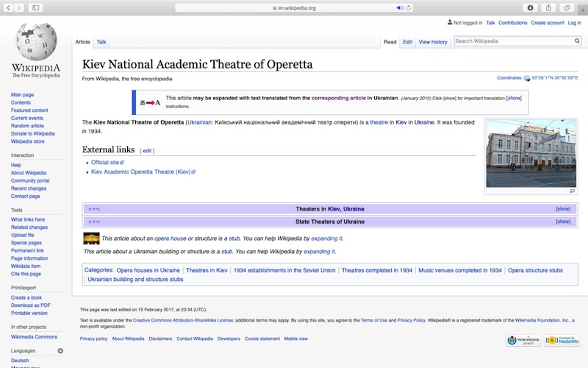Open the corresponding article in Ukrainian

pos(338,98)
